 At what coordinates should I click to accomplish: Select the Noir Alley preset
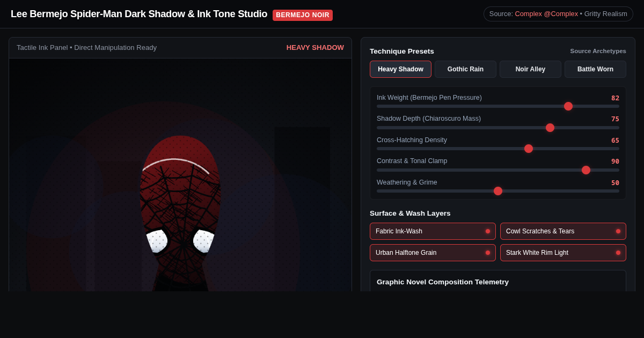pos(530,69)
